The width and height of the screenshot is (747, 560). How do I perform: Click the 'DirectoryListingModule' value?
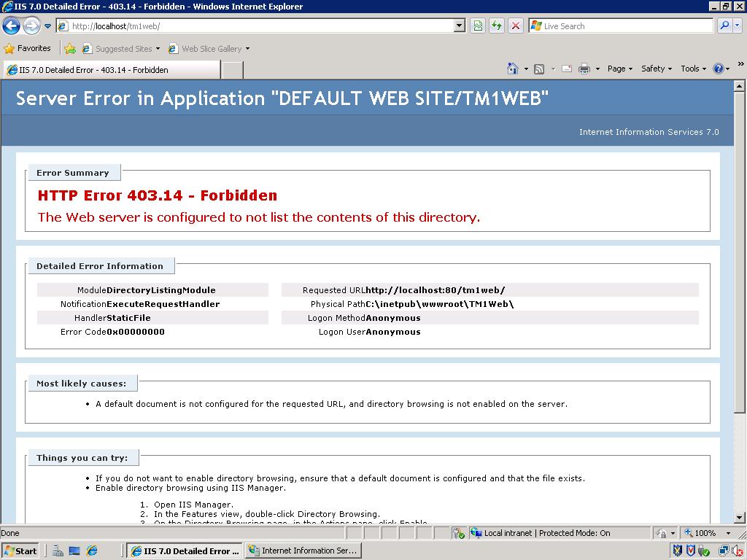pos(161,290)
